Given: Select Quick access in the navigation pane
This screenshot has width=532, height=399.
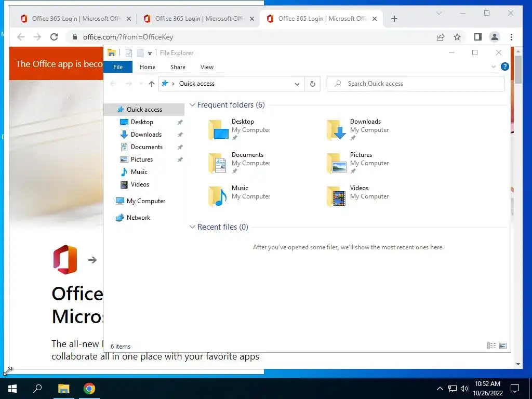Looking at the screenshot, I should tap(144, 109).
